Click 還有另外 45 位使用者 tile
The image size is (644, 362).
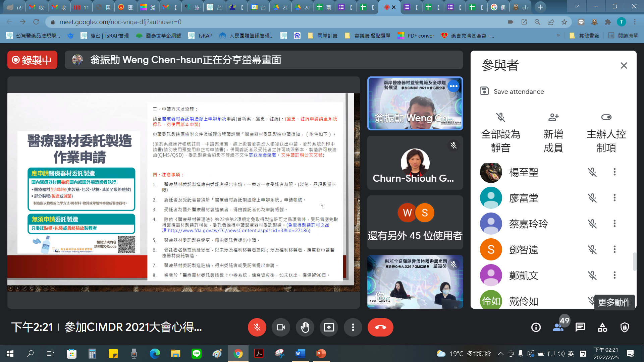pyautogui.click(x=415, y=222)
